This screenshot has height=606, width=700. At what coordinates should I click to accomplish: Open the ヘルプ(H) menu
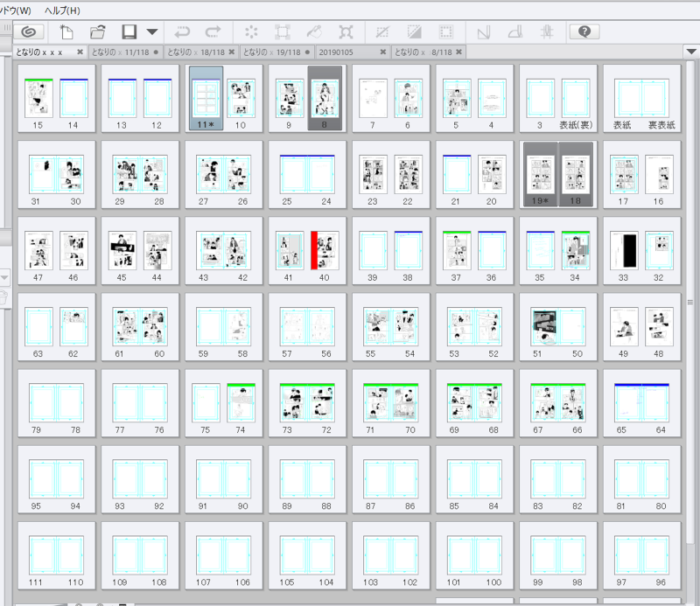tap(62, 10)
